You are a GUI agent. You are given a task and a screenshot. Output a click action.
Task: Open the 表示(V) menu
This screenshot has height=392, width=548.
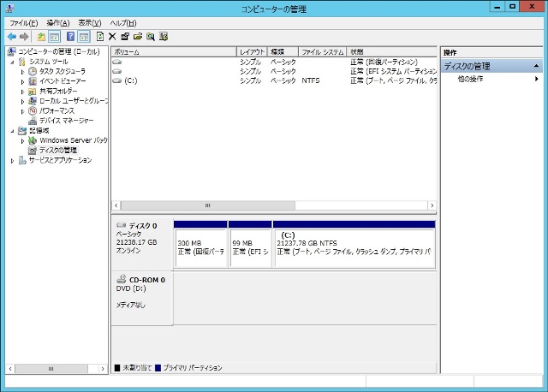point(89,22)
